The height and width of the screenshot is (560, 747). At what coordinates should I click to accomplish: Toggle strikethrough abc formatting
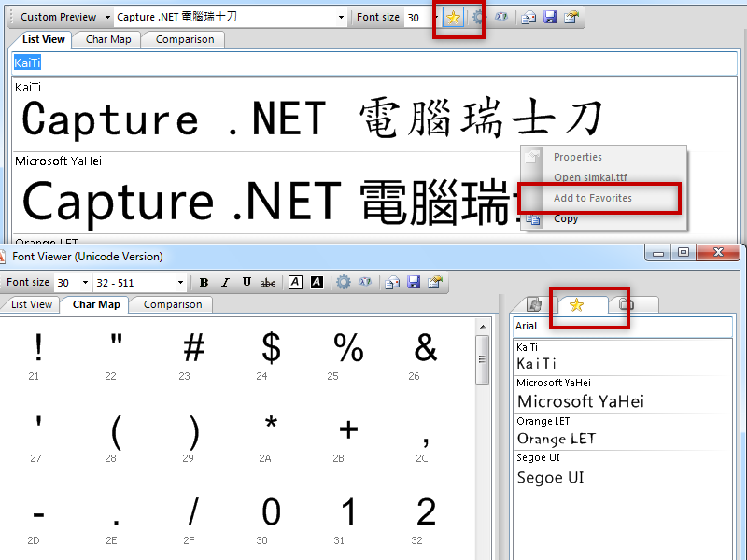[268, 283]
